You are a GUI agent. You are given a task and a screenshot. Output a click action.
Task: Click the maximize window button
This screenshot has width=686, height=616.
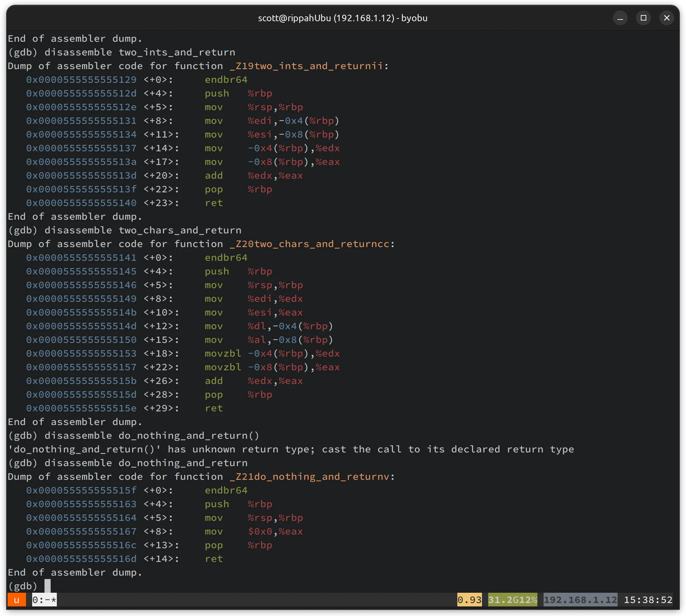(x=644, y=18)
